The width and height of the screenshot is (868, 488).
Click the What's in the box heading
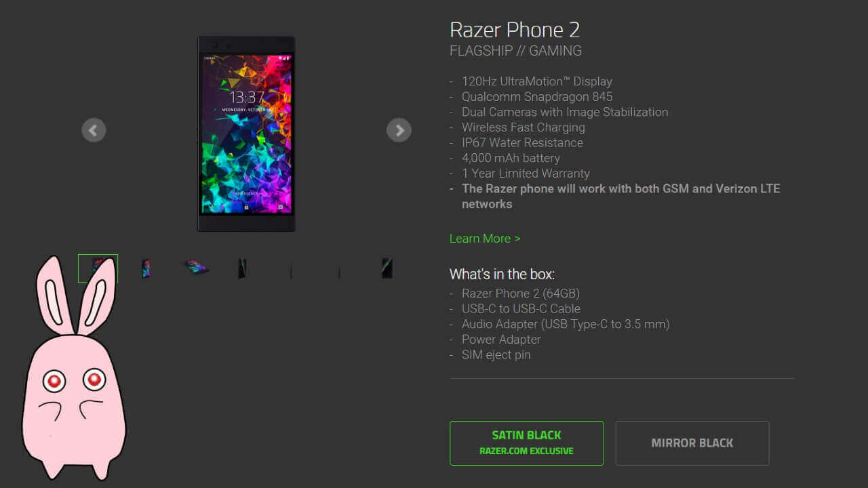pos(502,274)
